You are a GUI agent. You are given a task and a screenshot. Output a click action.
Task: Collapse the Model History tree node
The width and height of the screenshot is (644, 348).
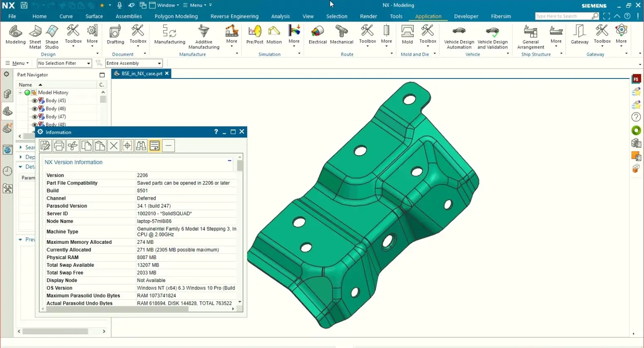[20, 93]
